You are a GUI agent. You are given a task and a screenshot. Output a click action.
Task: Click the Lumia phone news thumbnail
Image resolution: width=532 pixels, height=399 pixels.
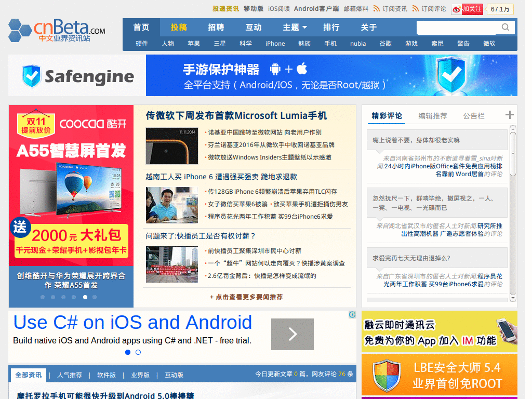pyautogui.click(x=171, y=146)
